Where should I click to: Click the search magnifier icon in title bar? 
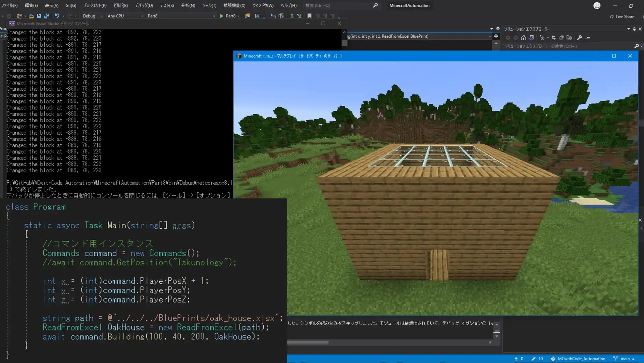(375, 5)
